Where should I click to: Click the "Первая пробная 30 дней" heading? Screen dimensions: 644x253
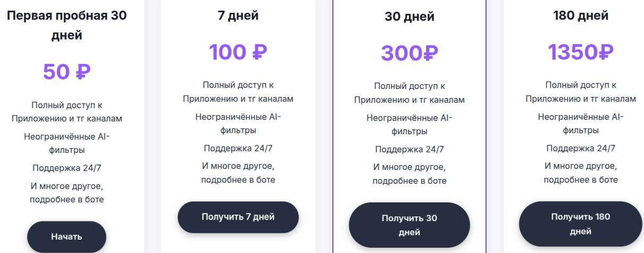coord(66,26)
